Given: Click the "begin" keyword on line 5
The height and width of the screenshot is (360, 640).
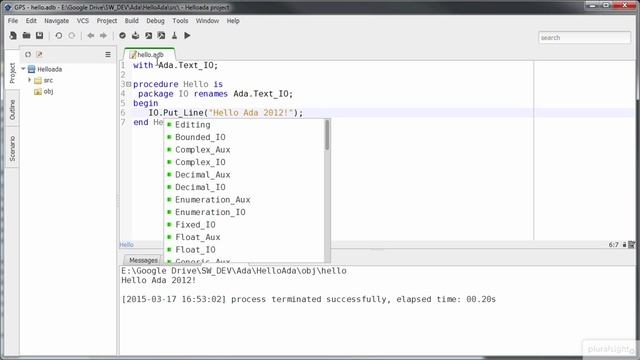Looking at the screenshot, I should pyautogui.click(x=146, y=103).
